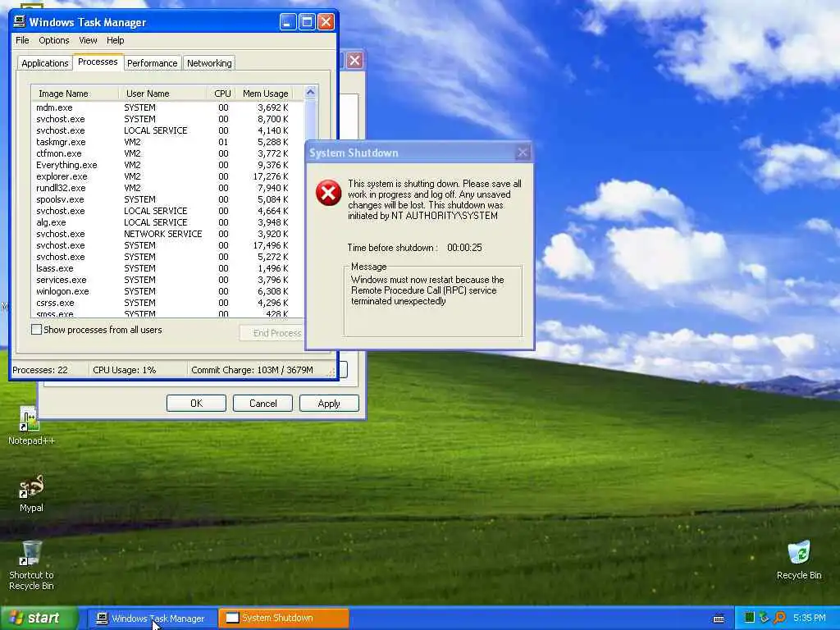
Task: Switch to the Applications tab
Action: [45, 63]
